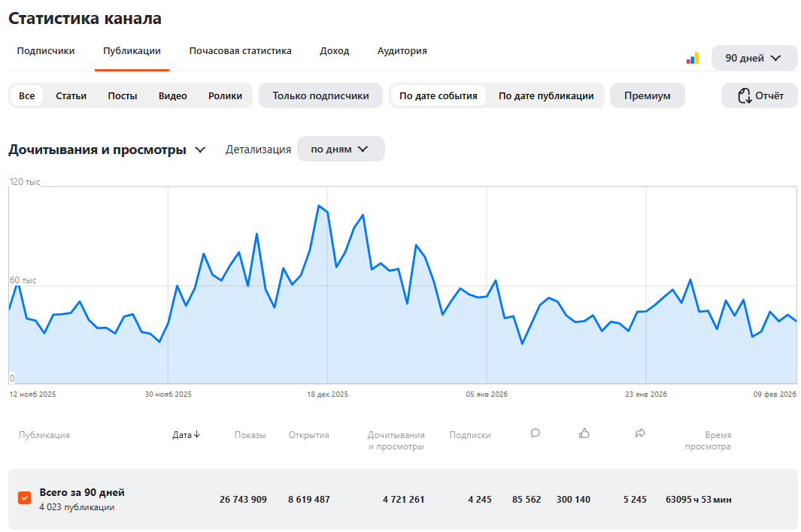Image resolution: width=801 pixels, height=532 pixels.
Task: Click the colorful bar chart icon
Action: 692,58
